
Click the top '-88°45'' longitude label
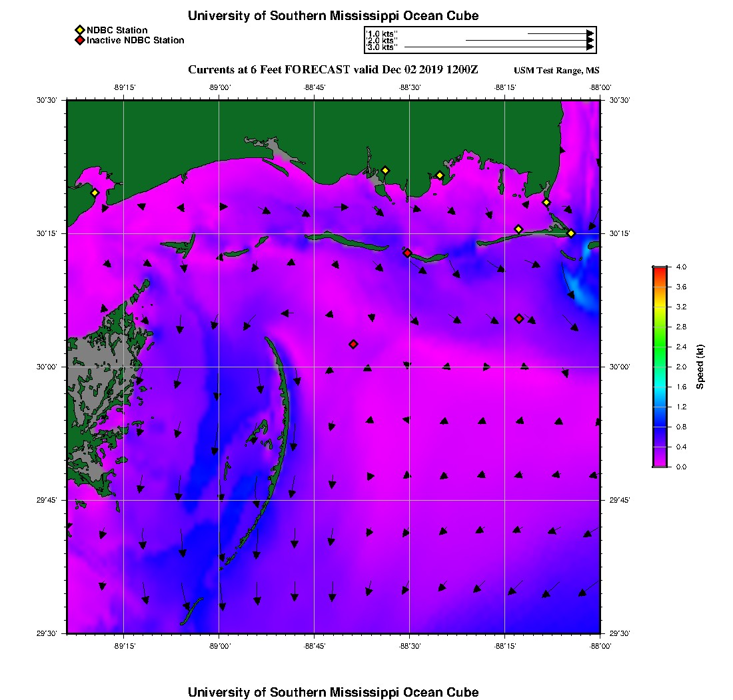click(x=314, y=87)
